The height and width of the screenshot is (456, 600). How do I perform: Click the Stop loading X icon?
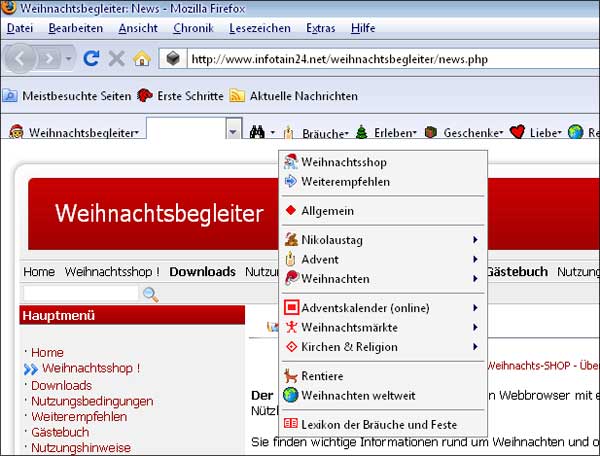click(x=117, y=59)
